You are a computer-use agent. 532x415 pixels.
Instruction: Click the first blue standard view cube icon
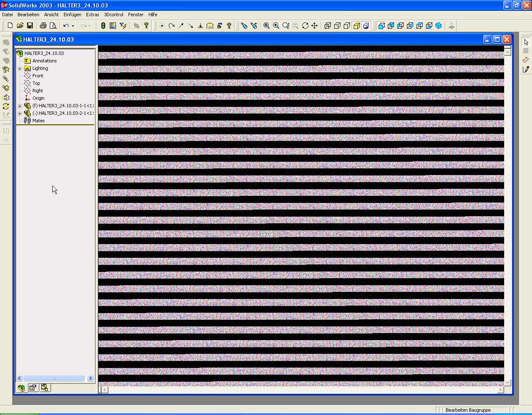pyautogui.click(x=382, y=26)
